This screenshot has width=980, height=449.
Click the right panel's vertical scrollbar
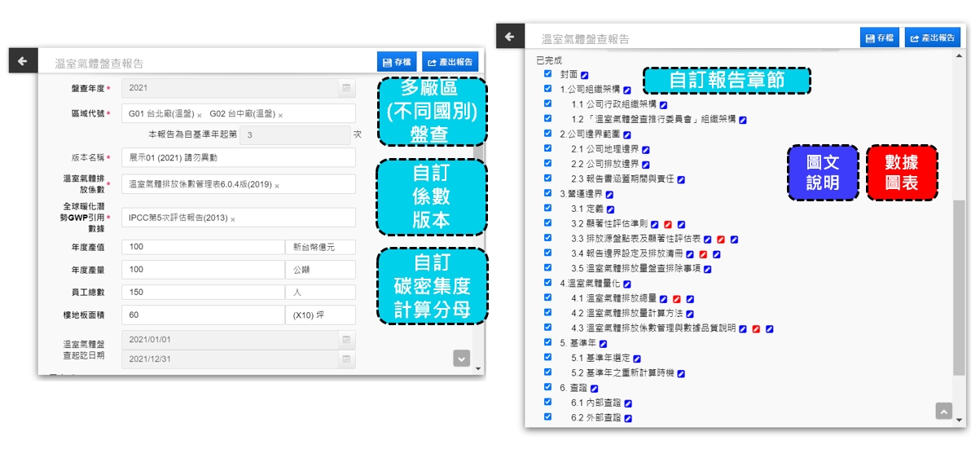(x=960, y=285)
